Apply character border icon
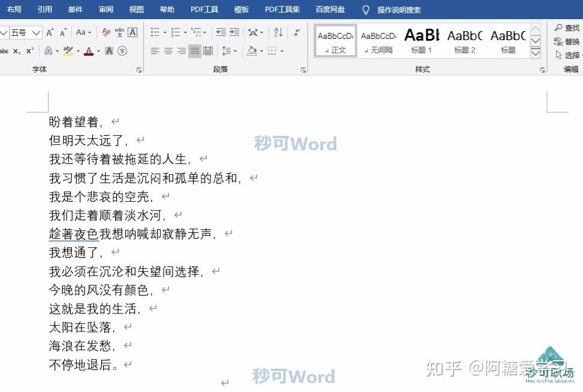Image resolution: width=583 pixels, height=392 pixels. [x=132, y=33]
